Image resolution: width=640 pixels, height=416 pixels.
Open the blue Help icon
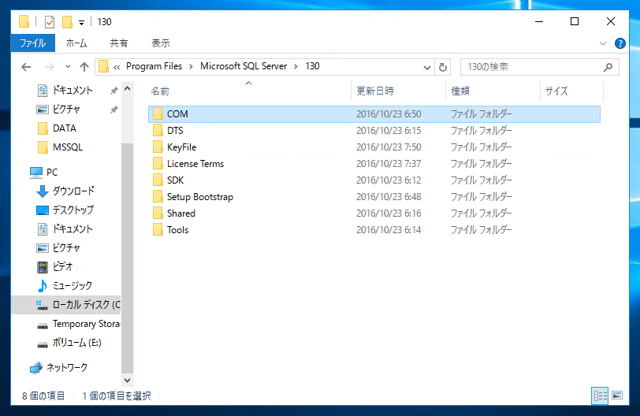pos(620,43)
